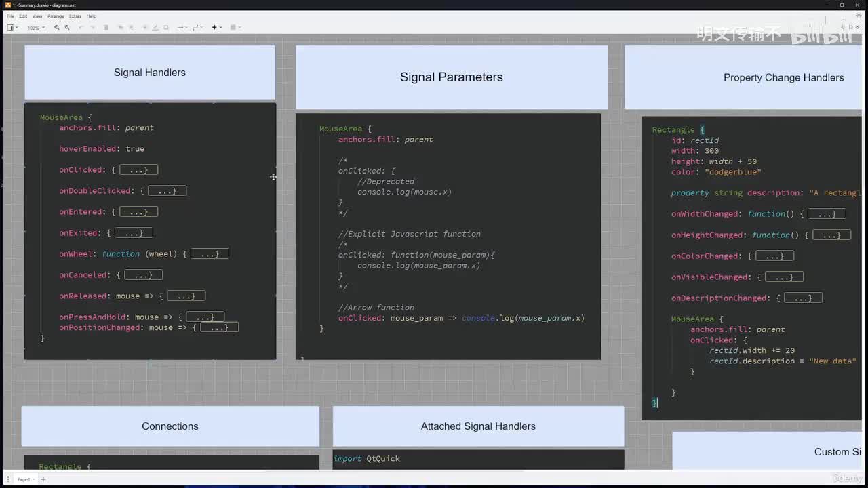Click the onPositionChanged folded code marker
This screenshot has height=488, width=868.
(x=219, y=327)
